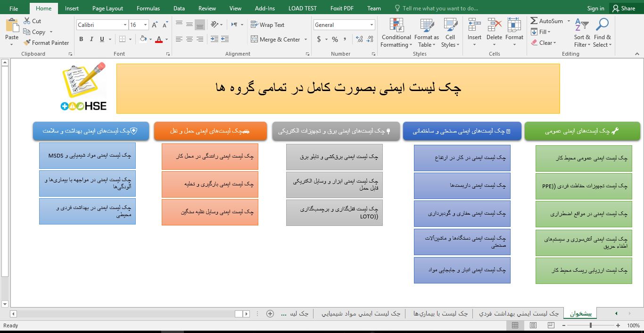Screen dimensions: 644x333
Task: Toggle Wrap Text
Action: pos(267,25)
